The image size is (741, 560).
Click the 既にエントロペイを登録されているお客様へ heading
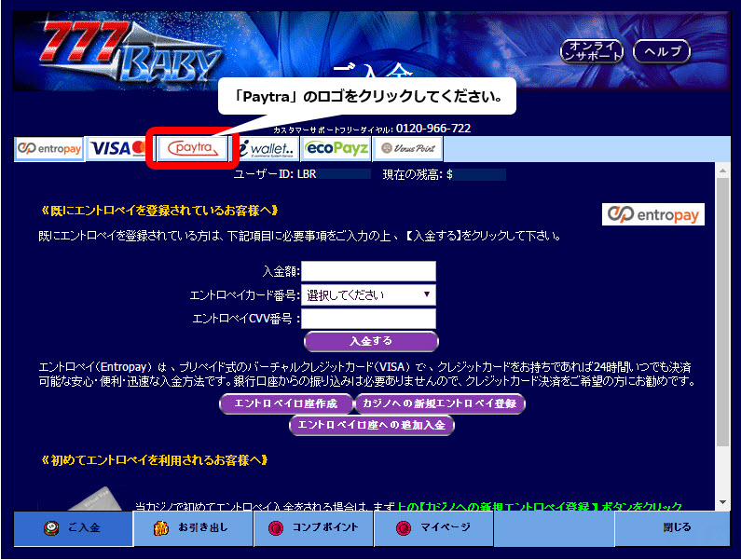point(159,211)
